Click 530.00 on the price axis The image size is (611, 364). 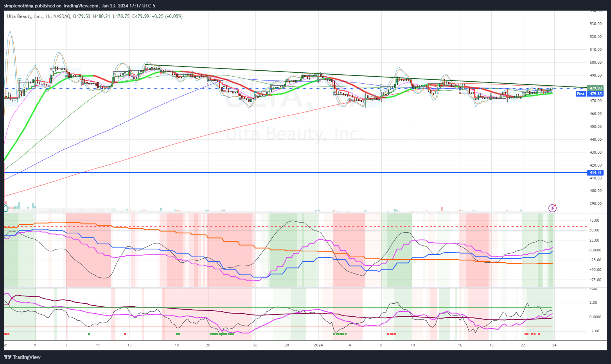pos(596,24)
